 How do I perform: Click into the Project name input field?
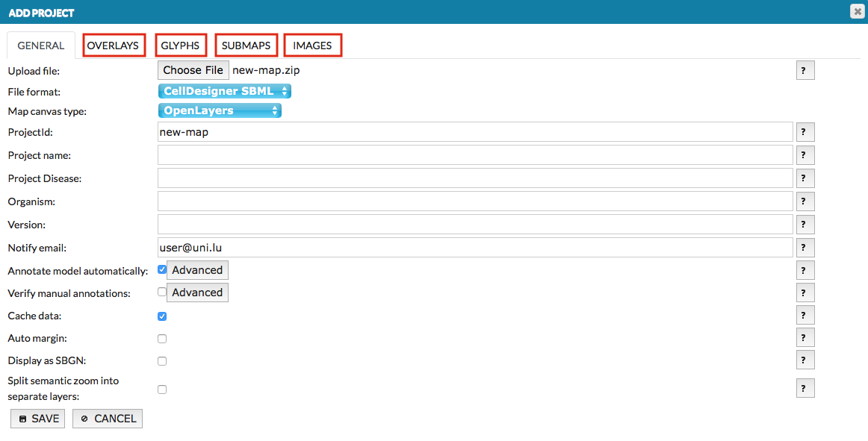tap(474, 155)
